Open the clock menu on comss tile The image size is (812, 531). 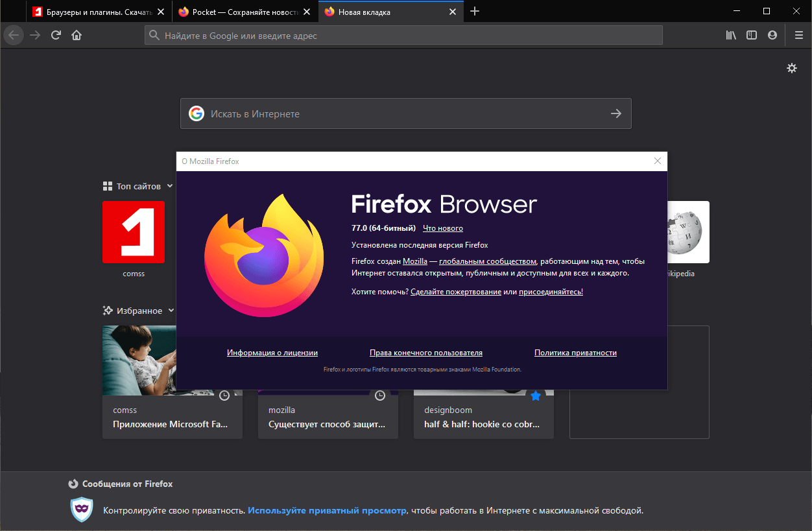(224, 395)
